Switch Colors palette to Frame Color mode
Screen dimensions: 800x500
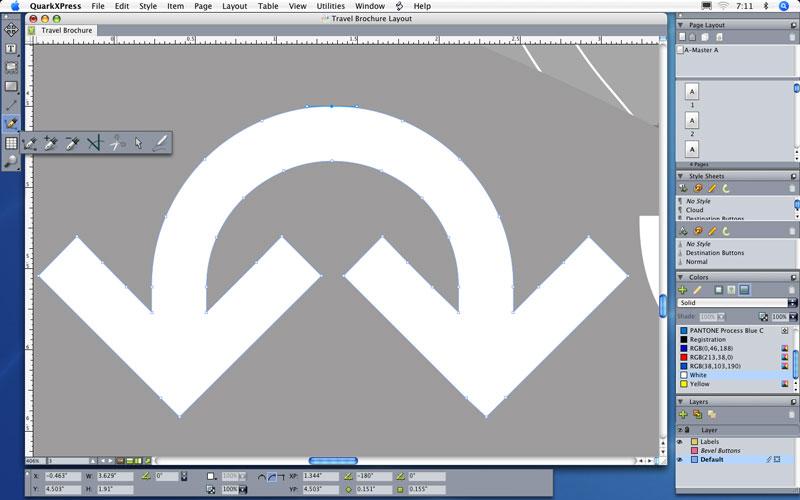718,290
